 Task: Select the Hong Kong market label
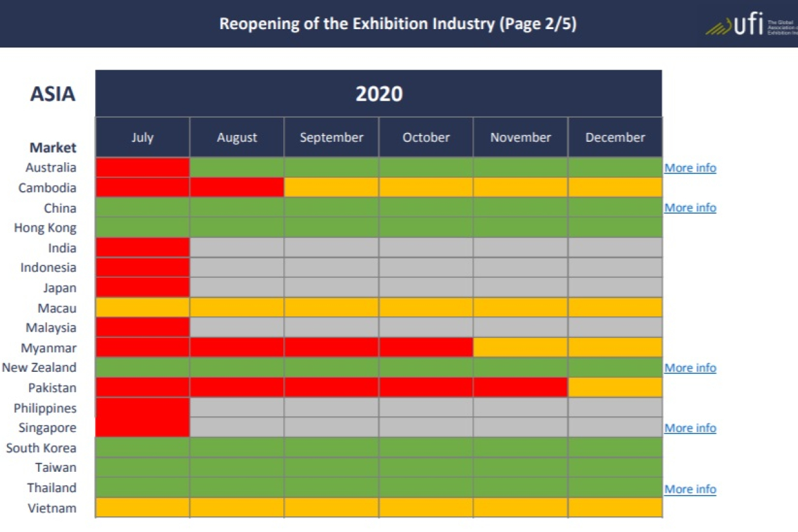(45, 228)
